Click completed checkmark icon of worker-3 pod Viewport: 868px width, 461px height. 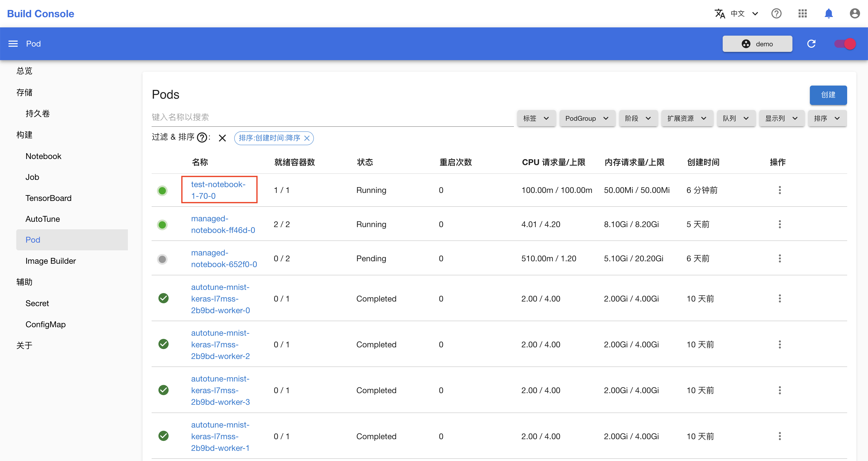(x=163, y=390)
